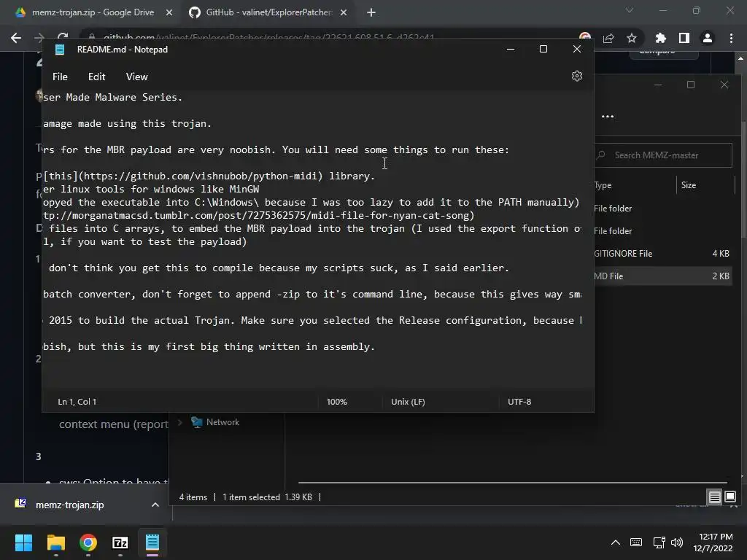Select Network in navigation pane
This screenshot has width=747, height=560.
(x=222, y=422)
